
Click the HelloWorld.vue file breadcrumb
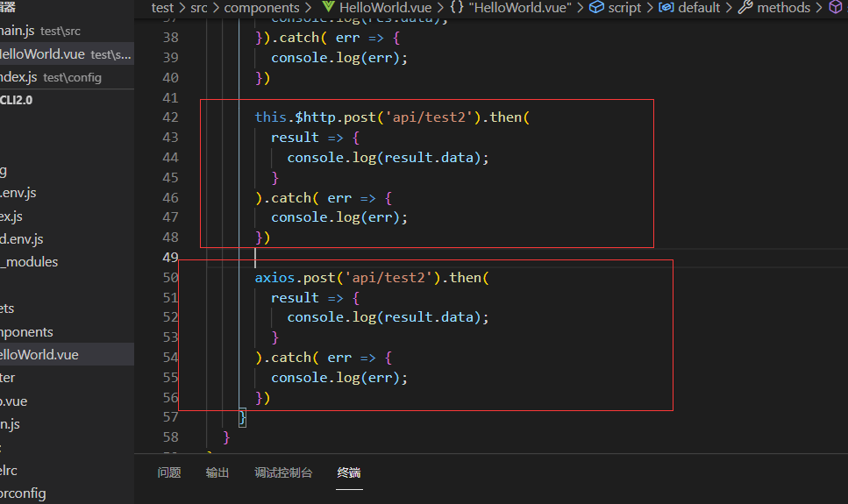pos(386,8)
